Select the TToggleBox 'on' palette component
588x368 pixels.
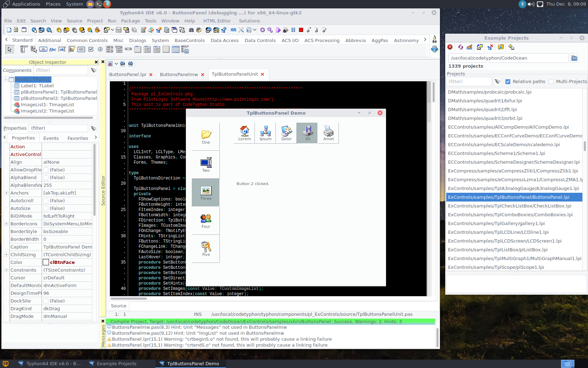(x=81, y=49)
